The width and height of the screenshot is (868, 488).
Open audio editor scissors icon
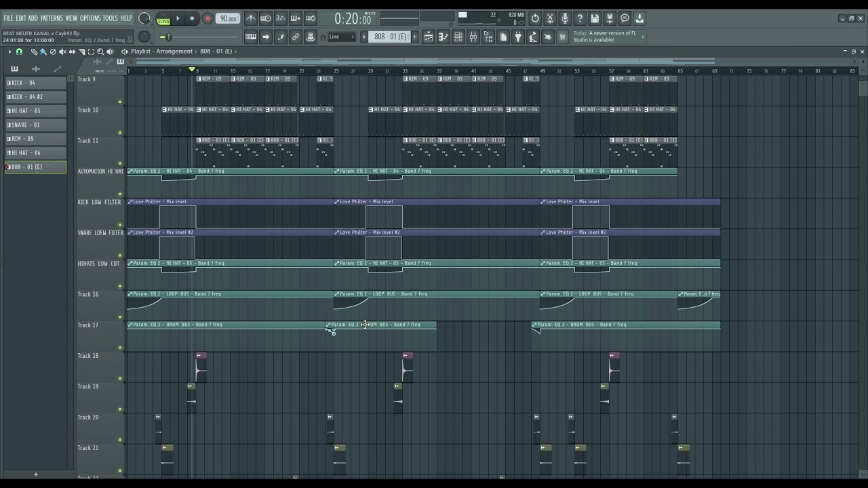(550, 19)
